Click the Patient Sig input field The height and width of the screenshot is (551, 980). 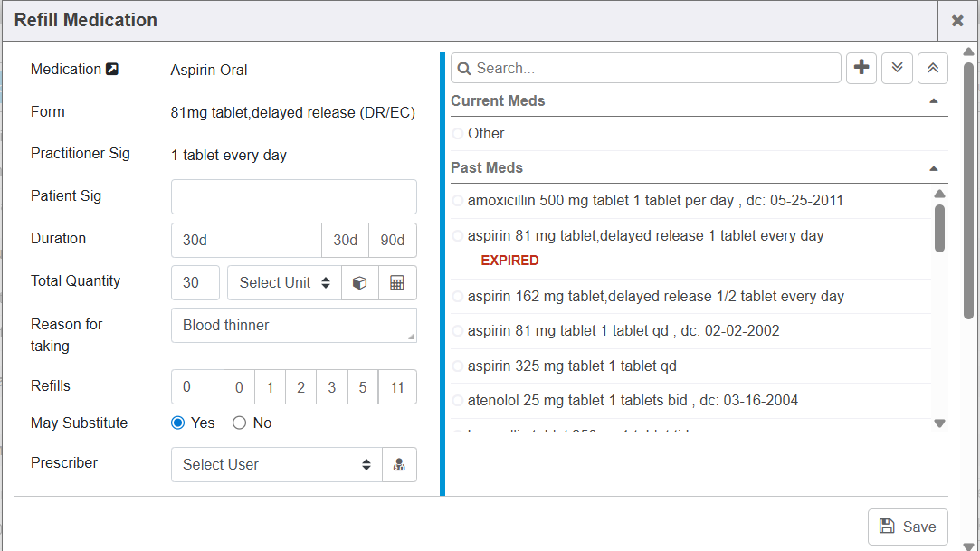(293, 196)
